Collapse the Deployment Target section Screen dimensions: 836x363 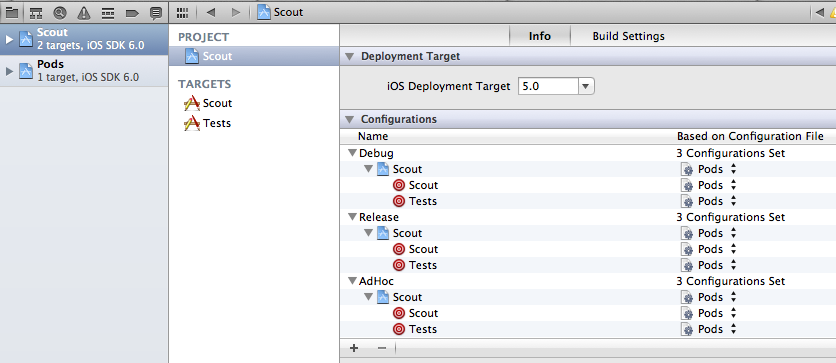pos(349,57)
